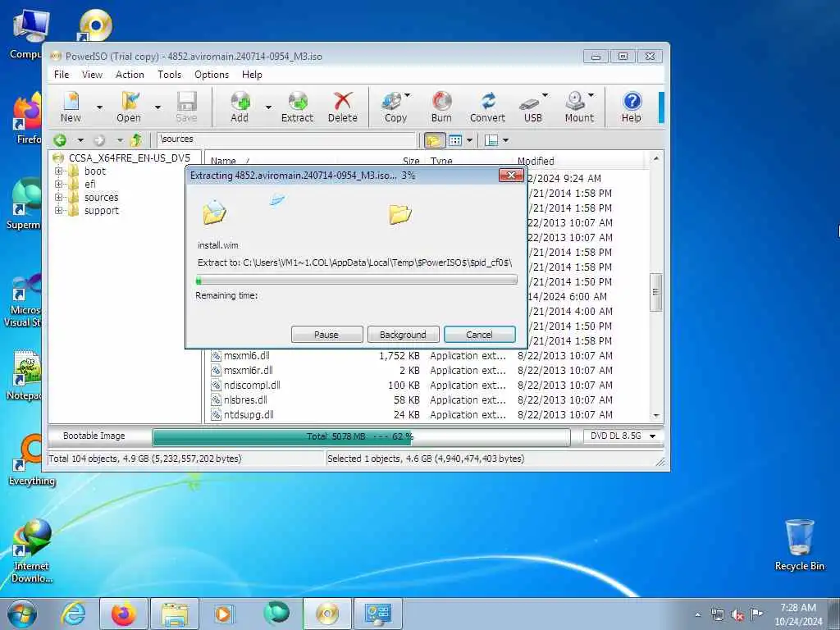Open the View menu

(92, 75)
